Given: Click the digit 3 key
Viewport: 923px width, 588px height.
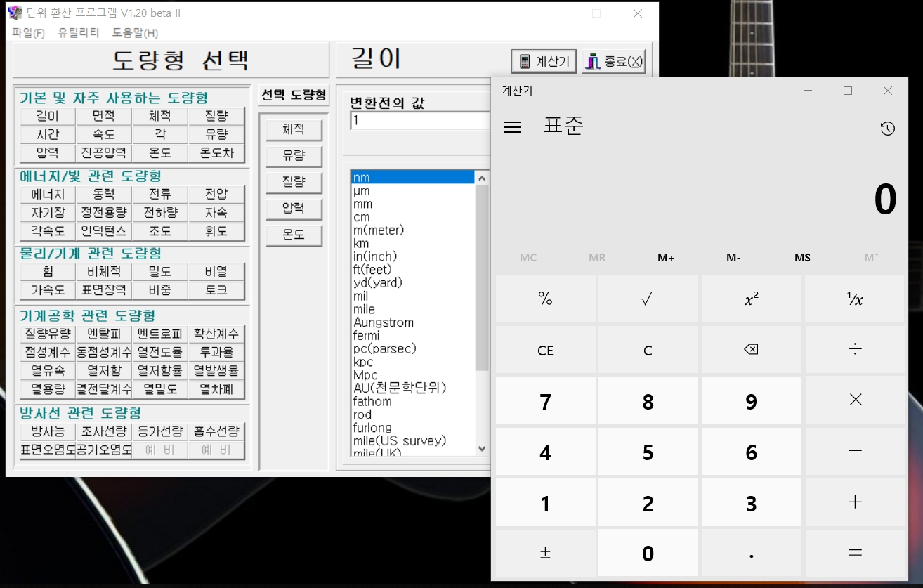Looking at the screenshot, I should coord(751,503).
